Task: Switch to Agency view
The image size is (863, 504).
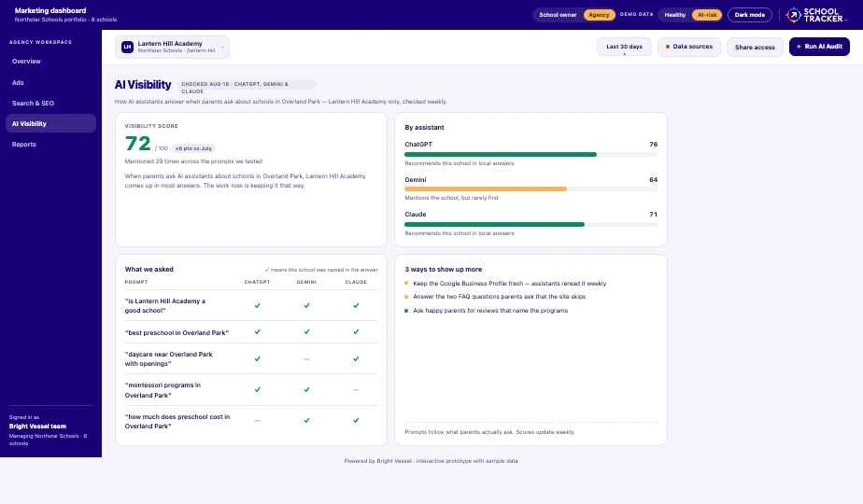Action: (599, 15)
